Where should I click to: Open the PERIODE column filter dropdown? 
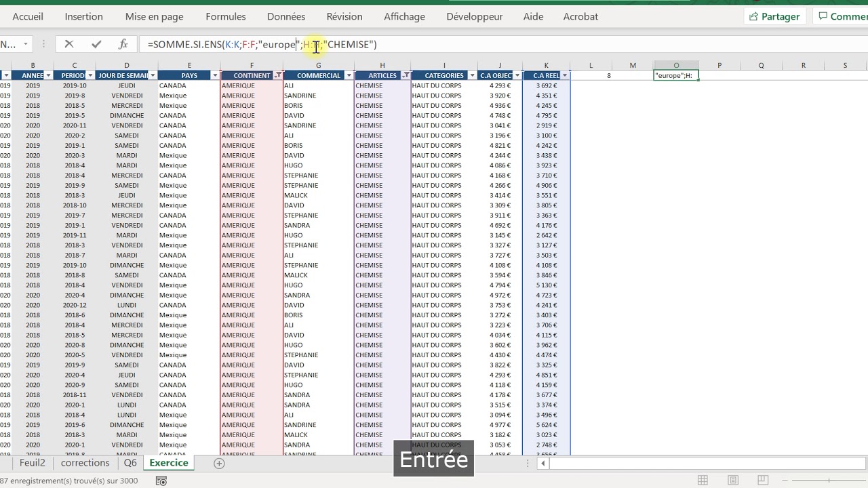pos(90,75)
